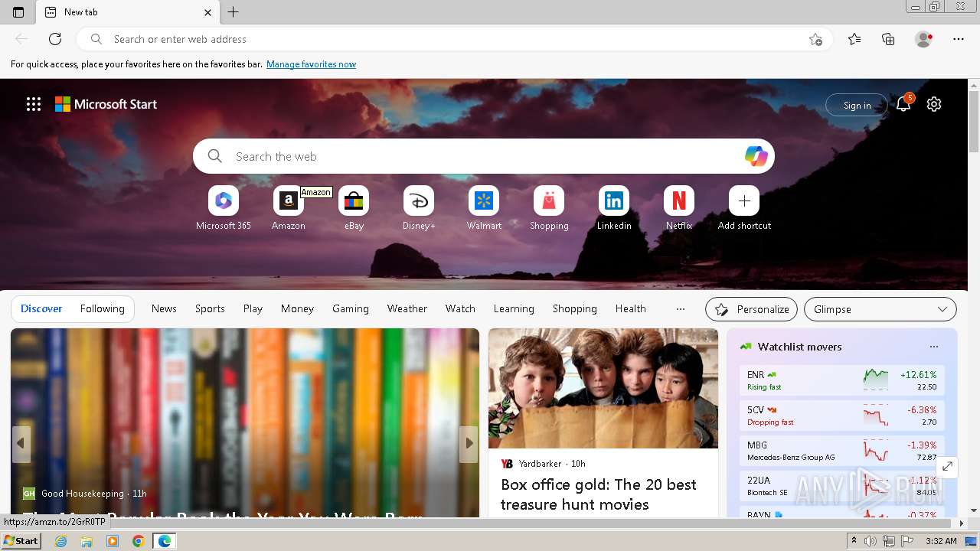Go to previous carousel story
This screenshot has height=551, width=980.
[21, 443]
